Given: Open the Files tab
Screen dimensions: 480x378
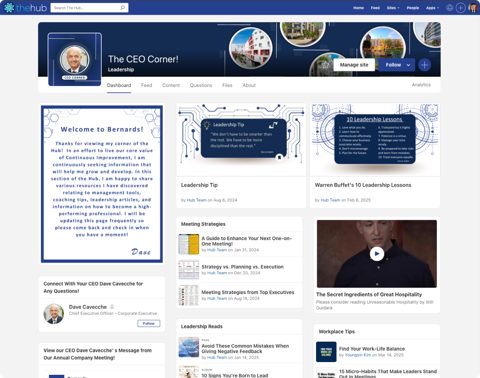Looking at the screenshot, I should (x=227, y=85).
